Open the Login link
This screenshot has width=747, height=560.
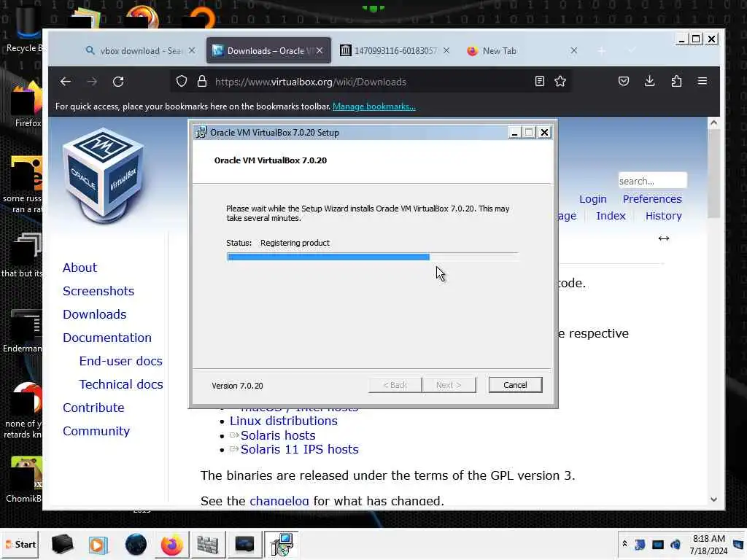coord(592,199)
